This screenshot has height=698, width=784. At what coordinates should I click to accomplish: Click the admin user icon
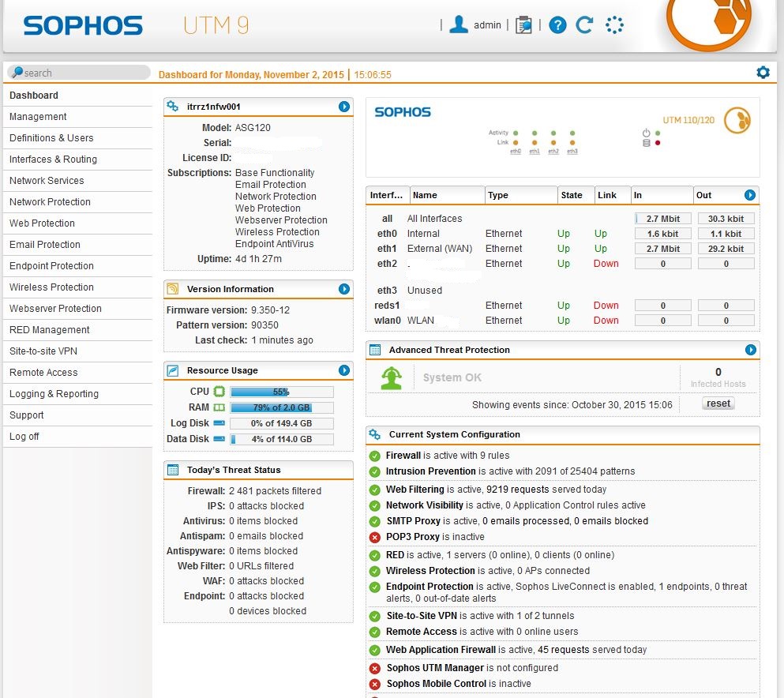point(459,24)
